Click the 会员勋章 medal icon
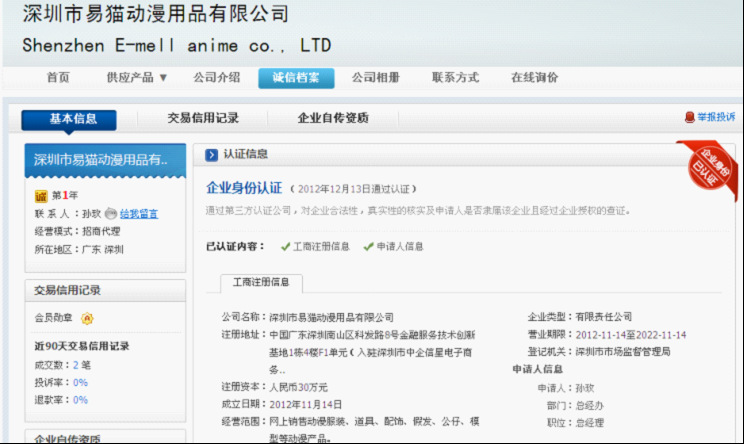Screen dimensions: 744x444 click(x=87, y=319)
